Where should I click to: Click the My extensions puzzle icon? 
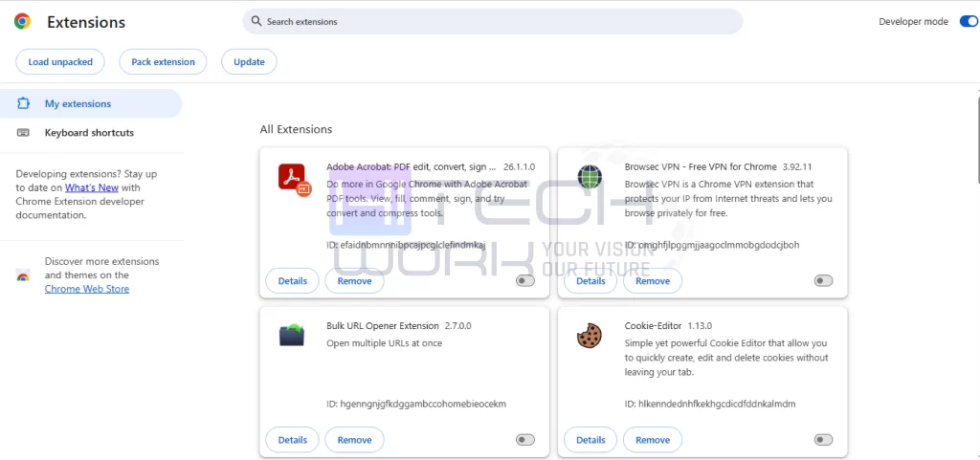click(x=23, y=103)
